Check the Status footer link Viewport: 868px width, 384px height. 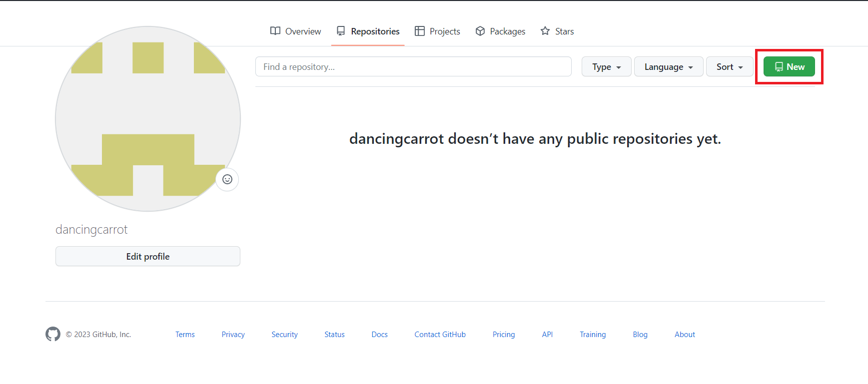pyautogui.click(x=335, y=335)
